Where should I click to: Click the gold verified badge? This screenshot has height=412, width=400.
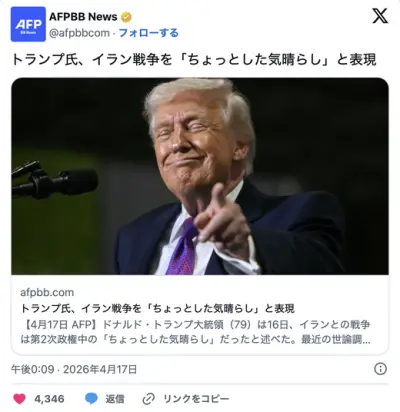point(126,17)
